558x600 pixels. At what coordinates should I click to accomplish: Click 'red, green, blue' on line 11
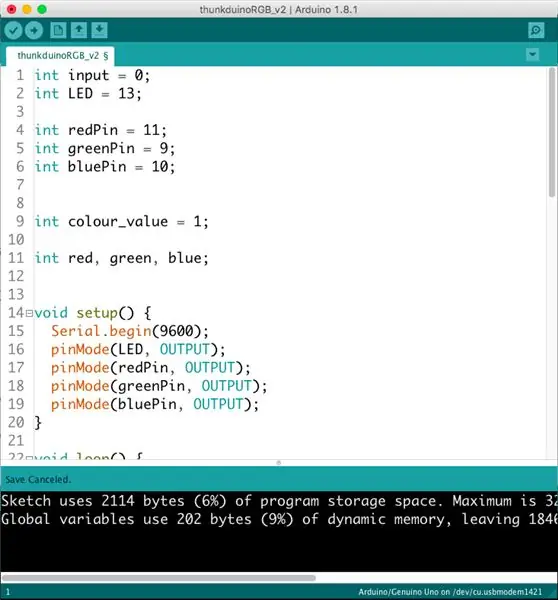point(135,259)
